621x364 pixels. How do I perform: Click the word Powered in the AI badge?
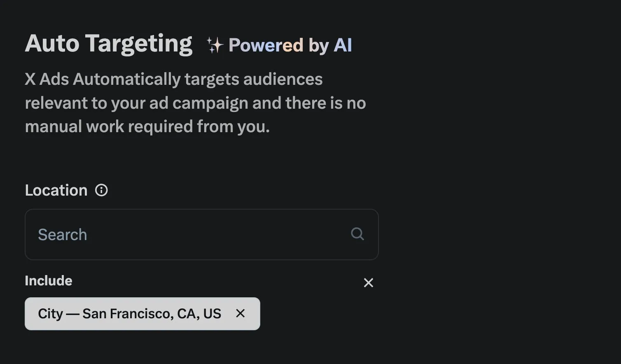[266, 45]
